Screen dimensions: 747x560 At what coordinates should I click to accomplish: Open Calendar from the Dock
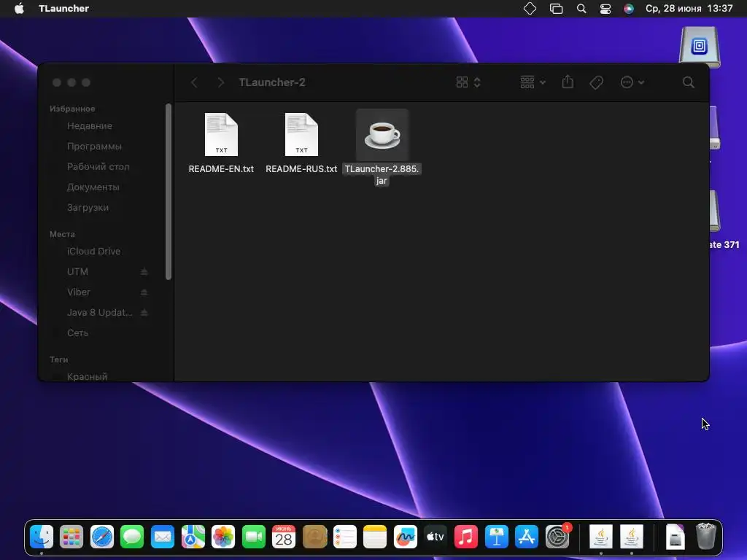[x=284, y=537]
